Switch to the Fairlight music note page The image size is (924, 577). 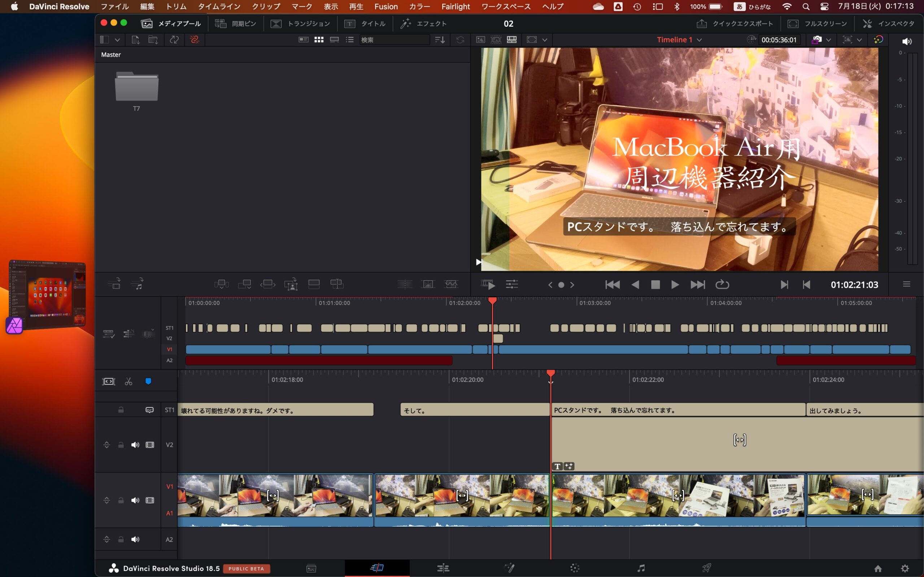click(x=641, y=568)
